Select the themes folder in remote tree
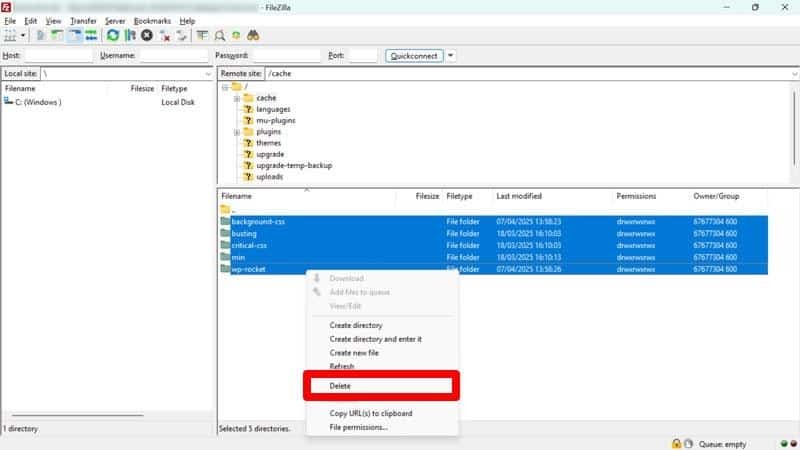 coord(268,143)
